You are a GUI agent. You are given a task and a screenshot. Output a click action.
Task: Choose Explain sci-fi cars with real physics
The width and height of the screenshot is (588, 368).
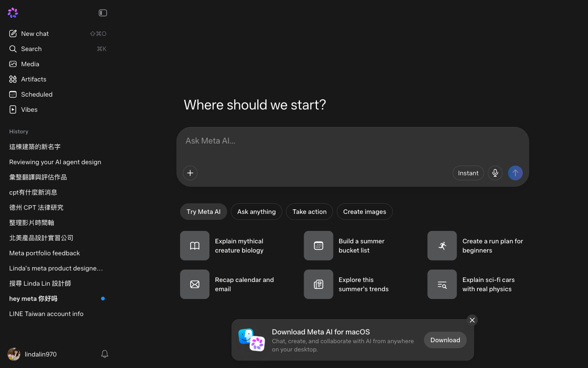pyautogui.click(x=488, y=284)
